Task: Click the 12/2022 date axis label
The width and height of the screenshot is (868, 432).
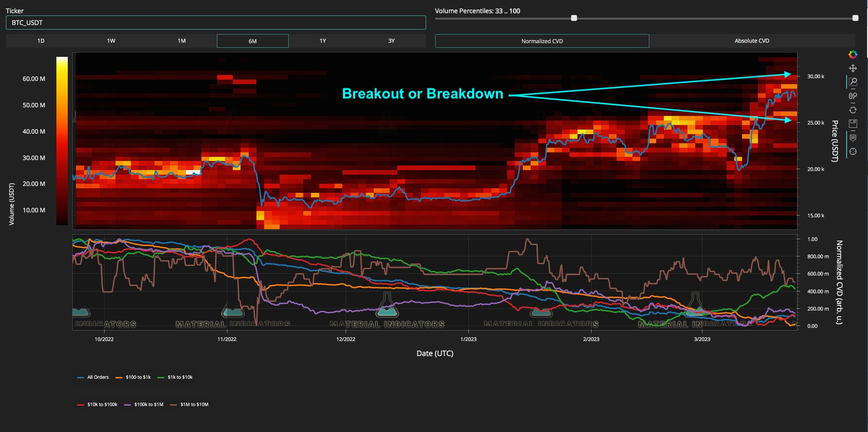Action: pos(346,339)
